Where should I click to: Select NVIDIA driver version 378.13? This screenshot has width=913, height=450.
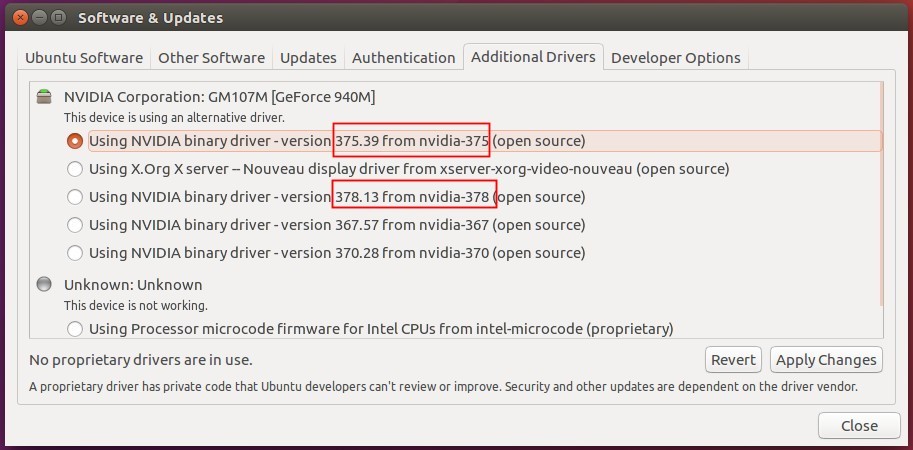pos(75,197)
